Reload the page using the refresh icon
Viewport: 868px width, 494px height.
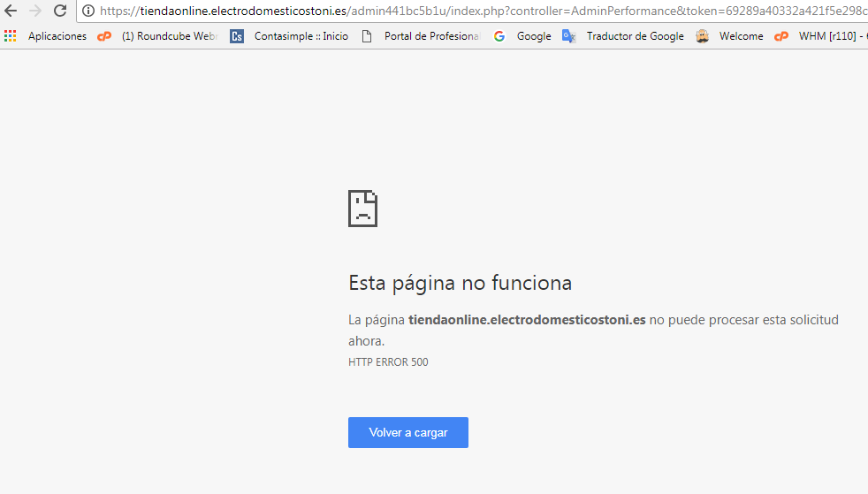60,11
